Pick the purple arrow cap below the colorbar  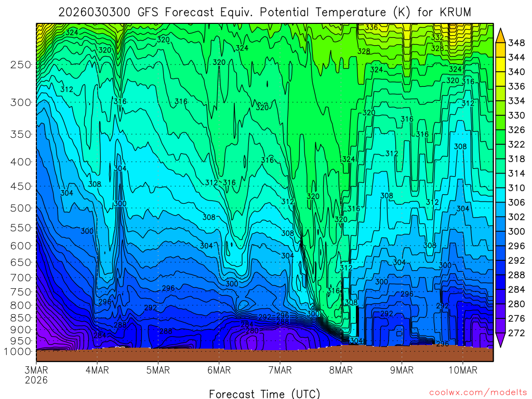pyautogui.click(x=500, y=340)
